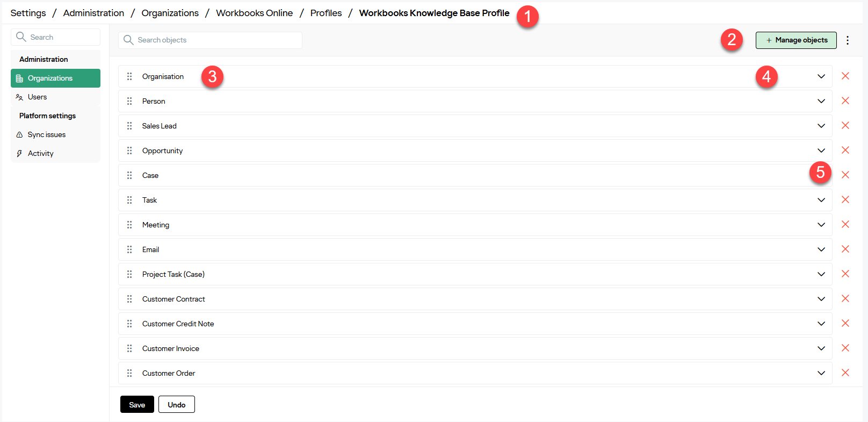The width and height of the screenshot is (868, 422).
Task: Remove the Customer Invoice object
Action: [845, 348]
